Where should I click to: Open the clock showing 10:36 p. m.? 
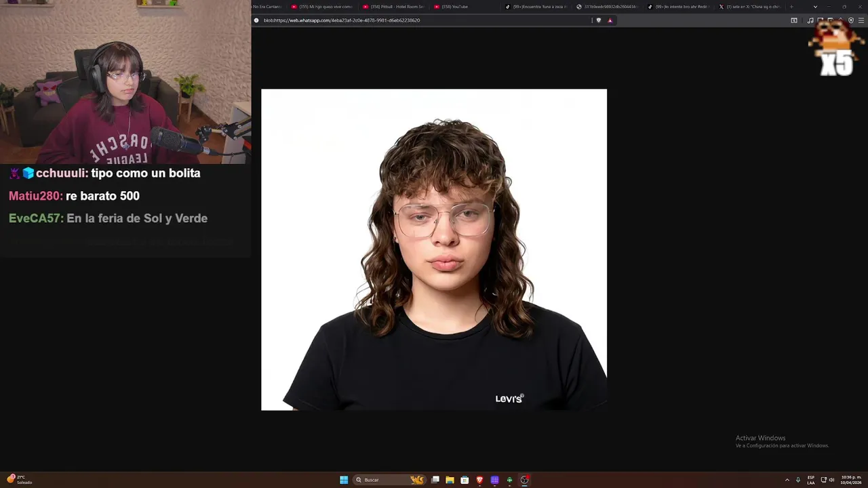click(x=851, y=480)
